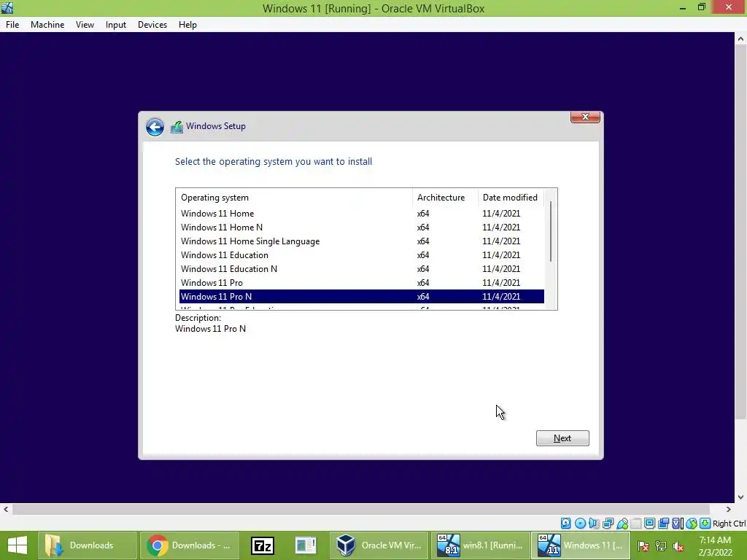Open the File menu
The height and width of the screenshot is (560, 747).
[x=12, y=25]
